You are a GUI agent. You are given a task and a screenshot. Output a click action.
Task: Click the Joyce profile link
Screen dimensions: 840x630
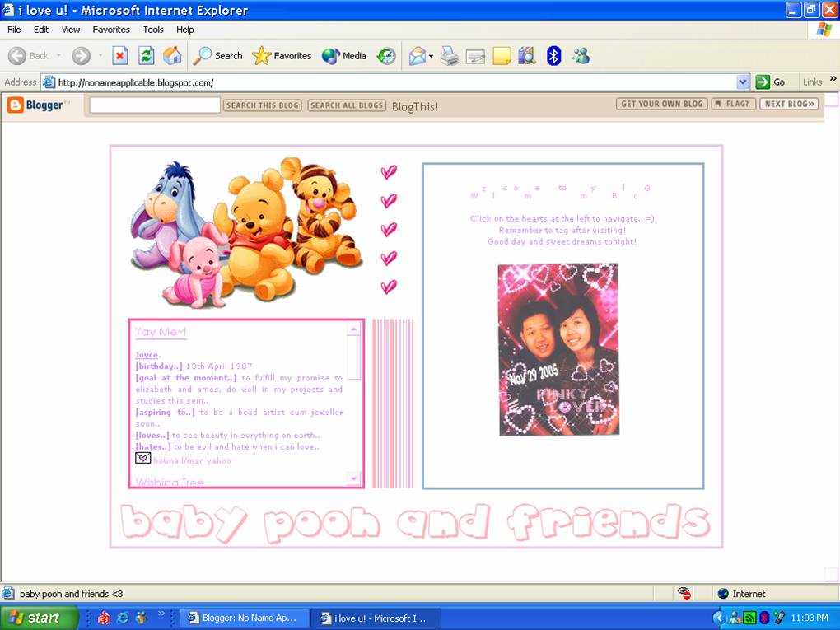(x=147, y=355)
